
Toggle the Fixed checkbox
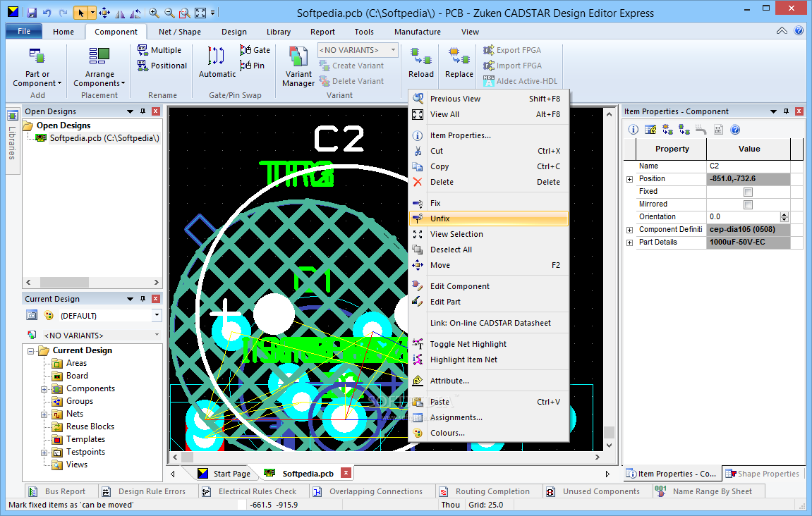(748, 192)
